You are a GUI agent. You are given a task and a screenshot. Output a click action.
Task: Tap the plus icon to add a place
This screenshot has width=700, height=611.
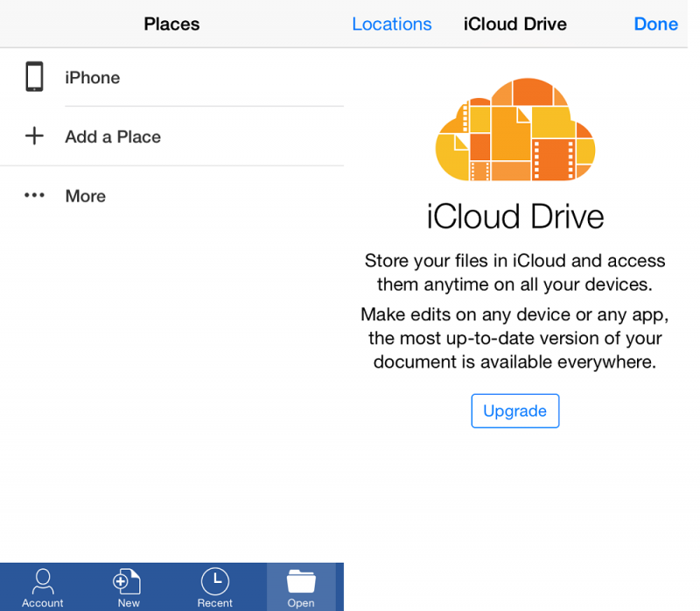tap(33, 136)
